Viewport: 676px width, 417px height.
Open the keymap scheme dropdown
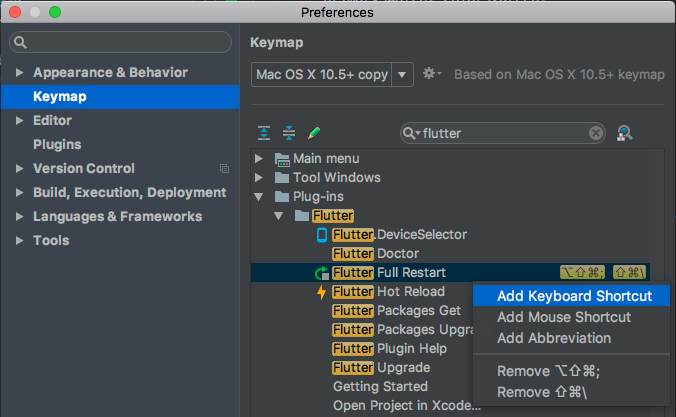point(402,74)
